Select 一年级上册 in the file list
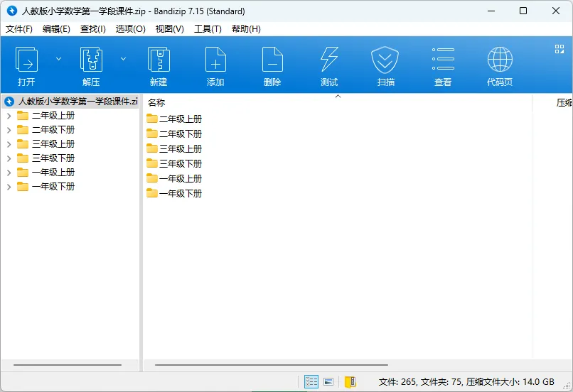Image resolution: width=573 pixels, height=392 pixels. tap(174, 179)
